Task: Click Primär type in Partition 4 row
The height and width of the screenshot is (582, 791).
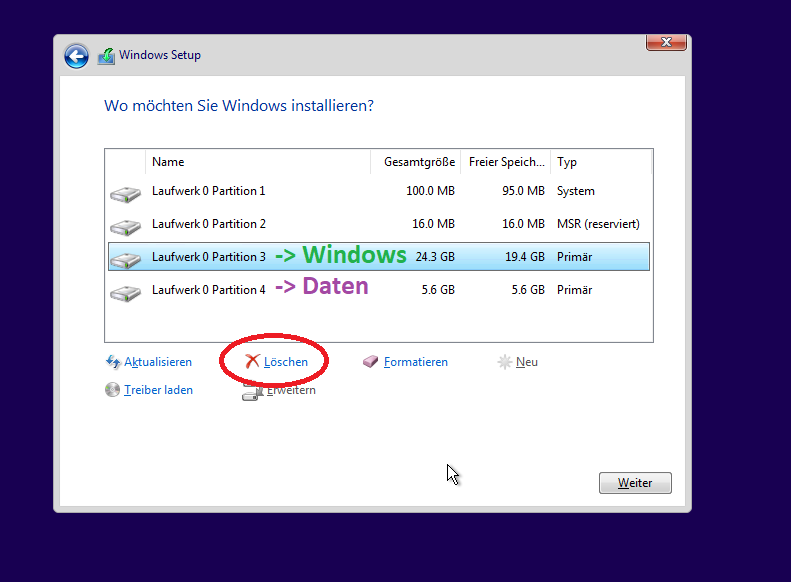Action: pos(575,290)
